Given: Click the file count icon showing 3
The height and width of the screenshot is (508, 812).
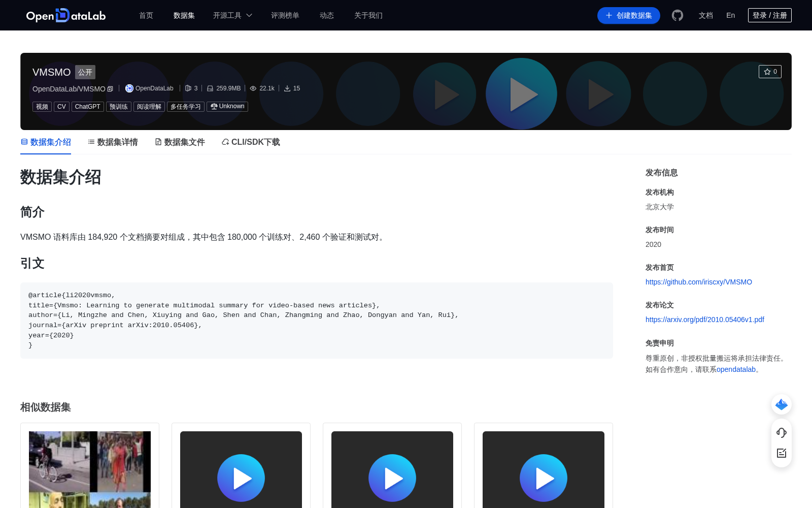Looking at the screenshot, I should tap(188, 88).
